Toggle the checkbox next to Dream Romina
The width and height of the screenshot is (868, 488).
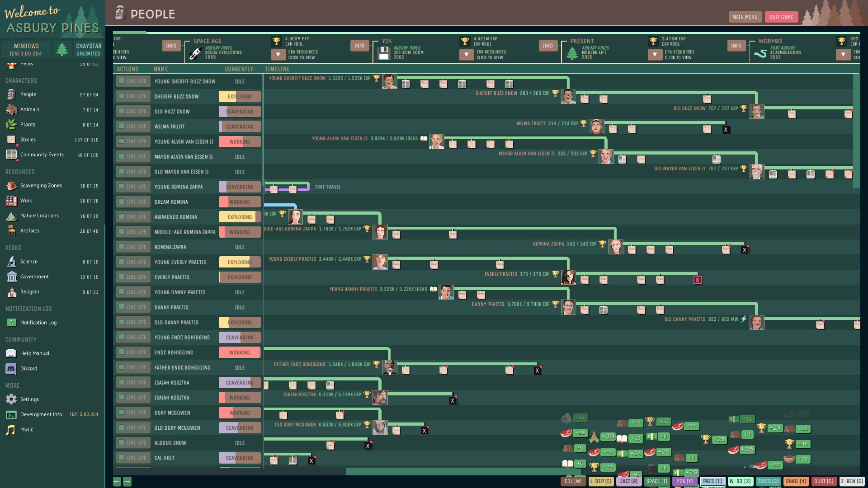tap(121, 202)
